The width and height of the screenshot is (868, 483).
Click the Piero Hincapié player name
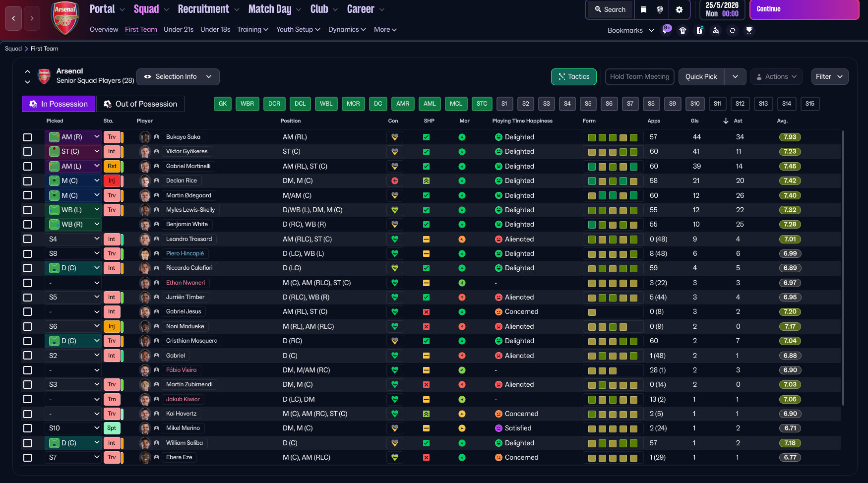pyautogui.click(x=185, y=253)
